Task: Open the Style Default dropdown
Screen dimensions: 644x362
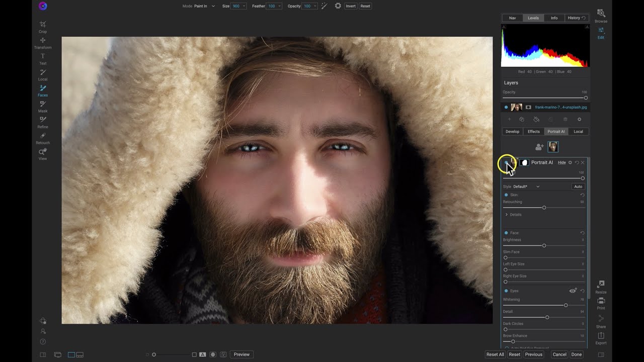Action: click(x=526, y=187)
